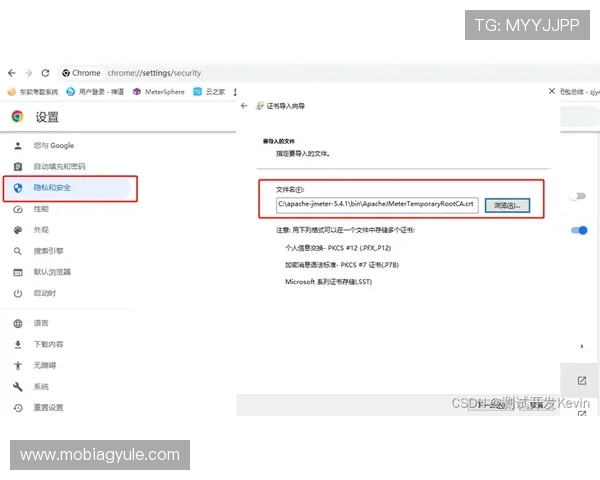Click the external link icon in settings
Viewport: 600px width, 480px height.
tap(582, 380)
